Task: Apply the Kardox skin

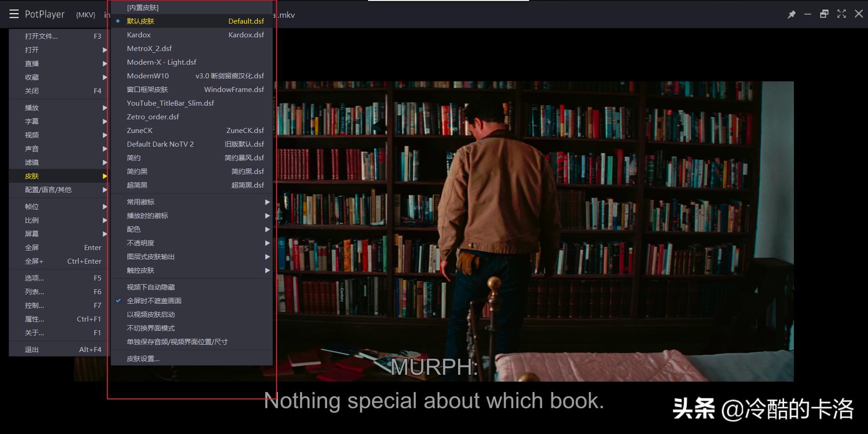Action: click(x=192, y=35)
